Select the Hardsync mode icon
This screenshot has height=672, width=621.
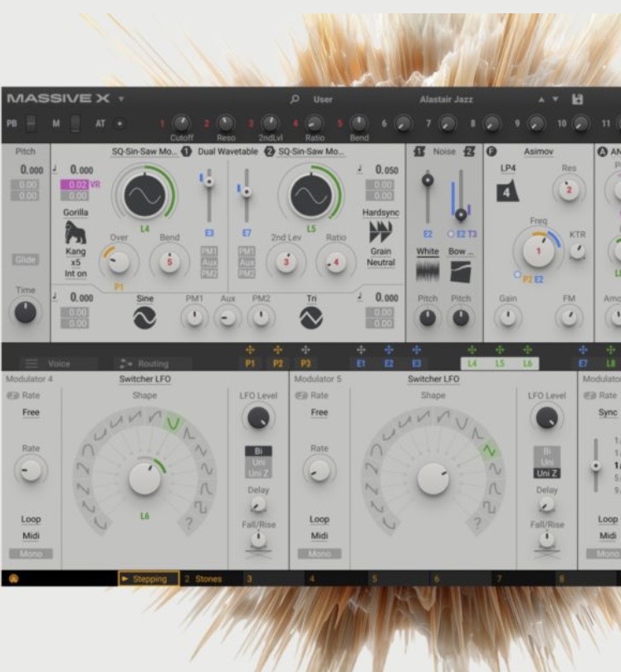(x=380, y=232)
